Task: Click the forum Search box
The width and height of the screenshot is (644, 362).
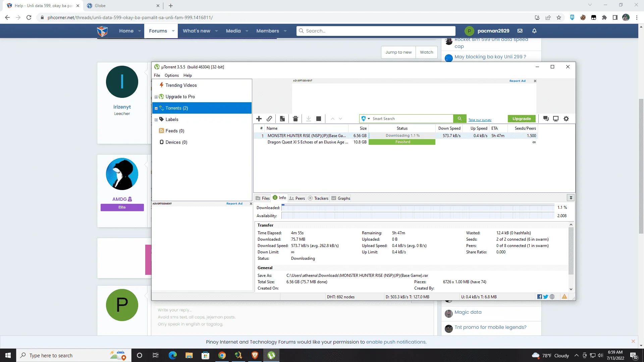Action: [x=376, y=31]
